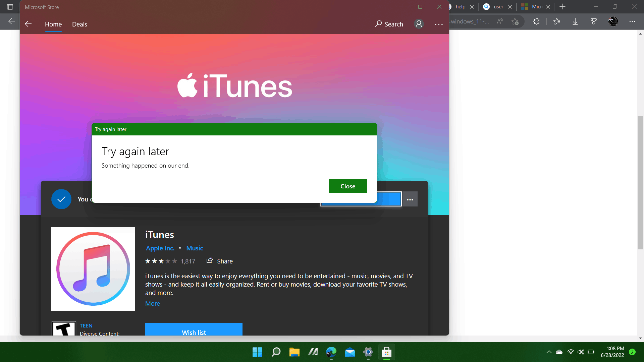Open Edge Downloads panel
The image size is (644, 362).
(x=575, y=21)
